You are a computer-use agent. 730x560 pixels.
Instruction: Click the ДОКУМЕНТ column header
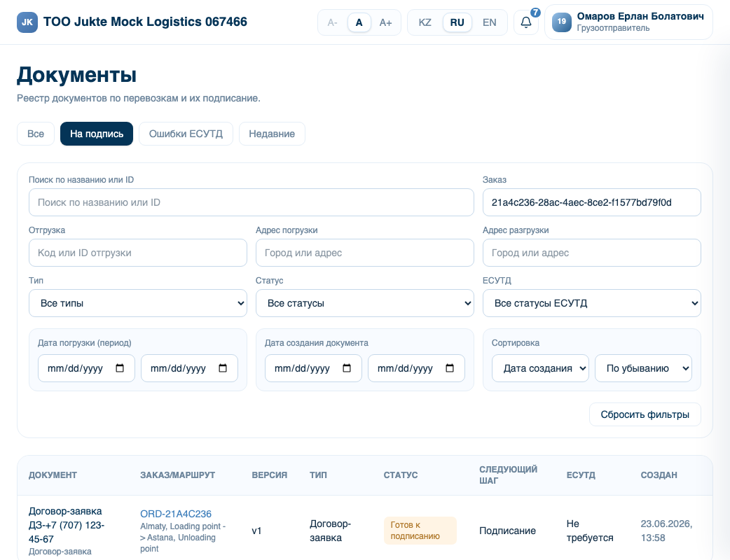coord(53,475)
